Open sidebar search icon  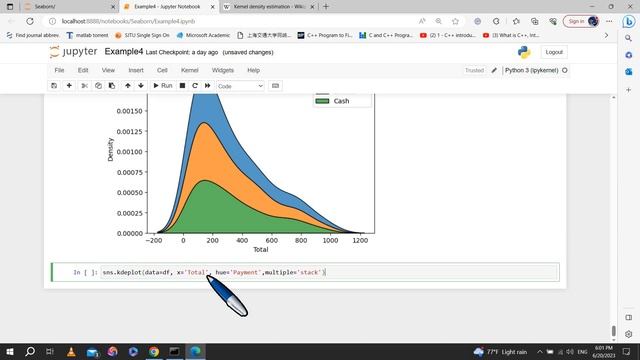[x=629, y=38]
